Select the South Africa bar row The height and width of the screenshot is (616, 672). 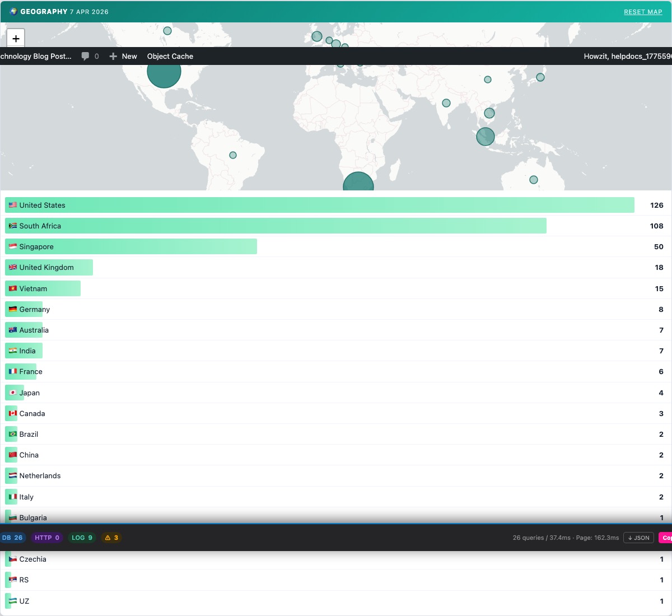point(276,226)
